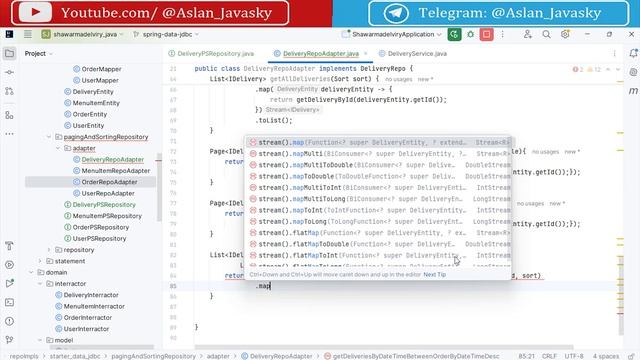This screenshot has height=360, width=640.
Task: Click the CRLF line separator widget
Action: [549, 356]
